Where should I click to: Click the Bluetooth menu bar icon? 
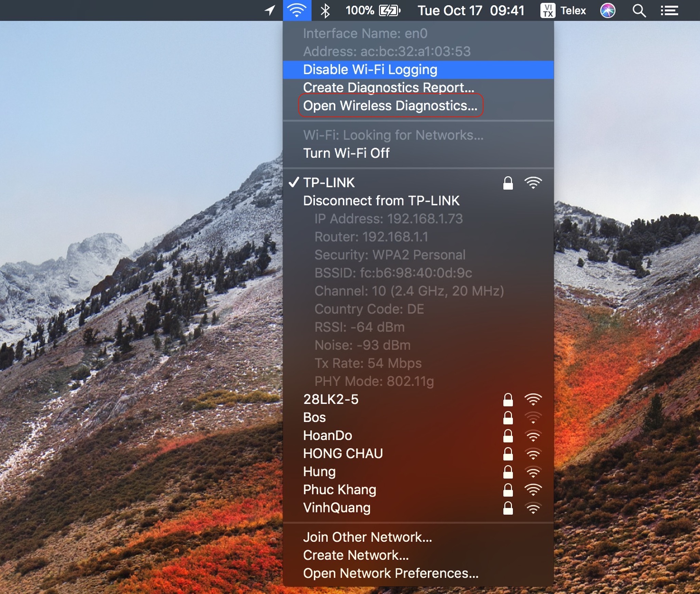(x=325, y=11)
